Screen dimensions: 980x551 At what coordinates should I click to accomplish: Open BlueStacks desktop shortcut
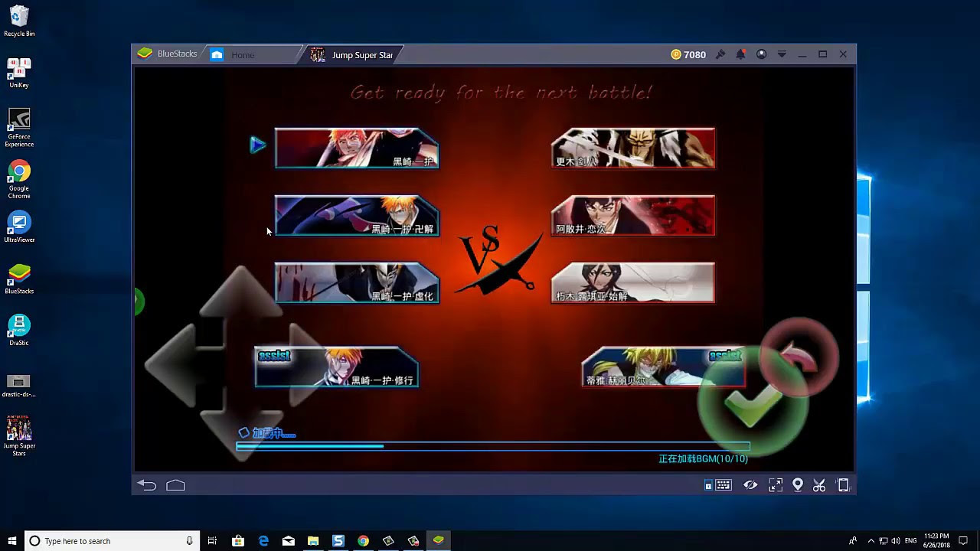[19, 279]
